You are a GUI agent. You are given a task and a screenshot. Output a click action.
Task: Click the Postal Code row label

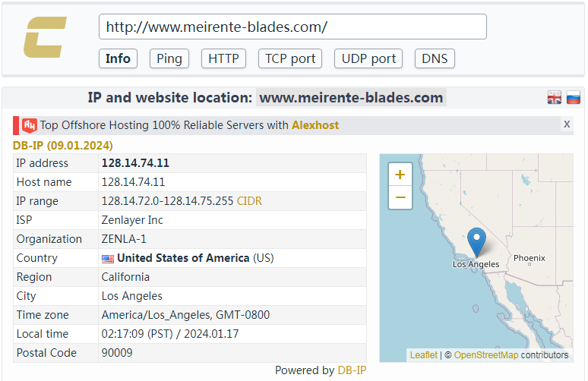[46, 353]
